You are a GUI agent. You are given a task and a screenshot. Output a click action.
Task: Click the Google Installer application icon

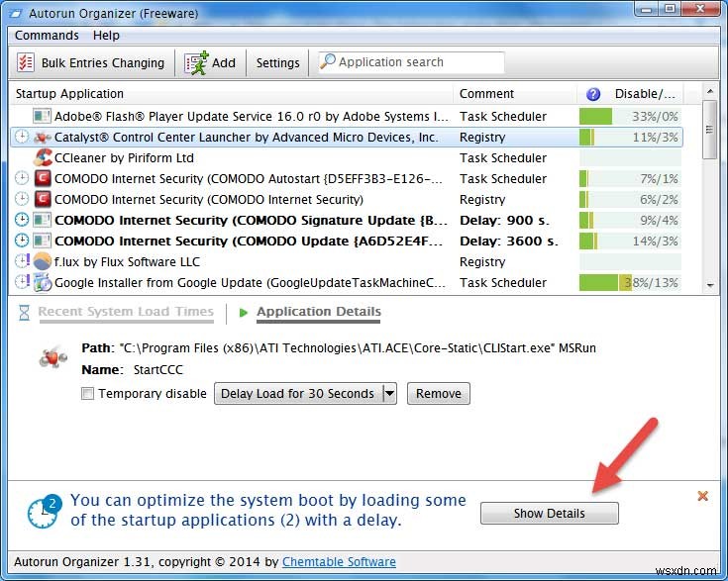click(x=43, y=283)
